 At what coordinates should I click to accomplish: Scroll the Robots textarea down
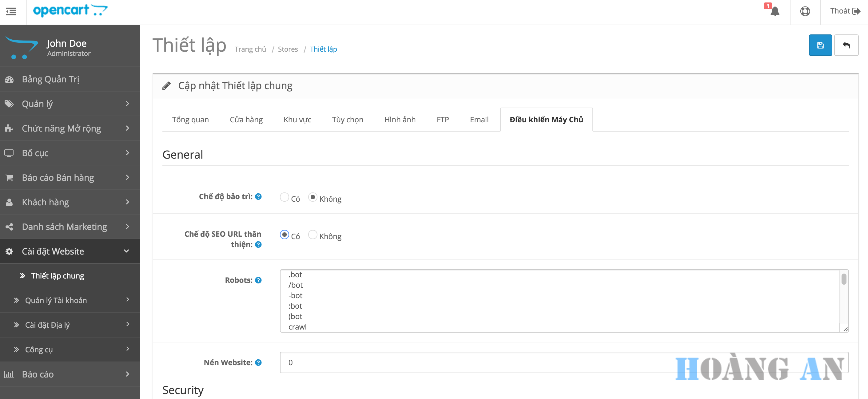845,315
